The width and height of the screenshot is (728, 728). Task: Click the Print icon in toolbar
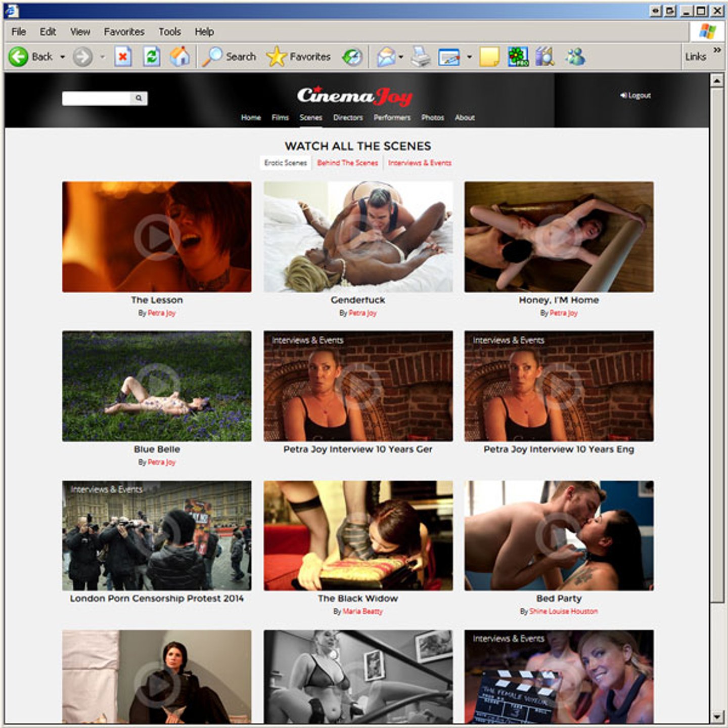coord(420,57)
